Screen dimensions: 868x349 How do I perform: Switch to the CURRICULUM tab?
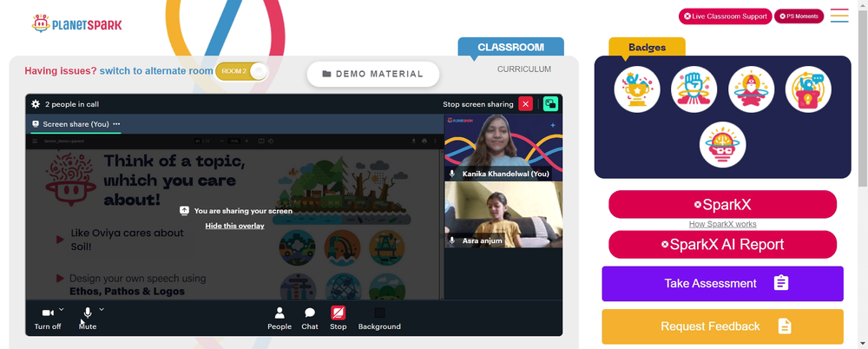[524, 69]
